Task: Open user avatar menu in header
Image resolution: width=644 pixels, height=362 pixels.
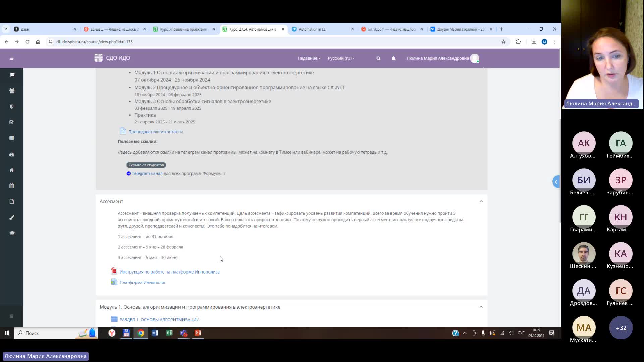Action: tap(475, 58)
